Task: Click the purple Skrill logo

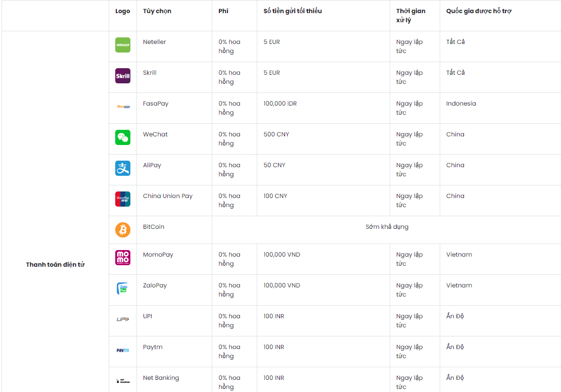Action: (123, 76)
